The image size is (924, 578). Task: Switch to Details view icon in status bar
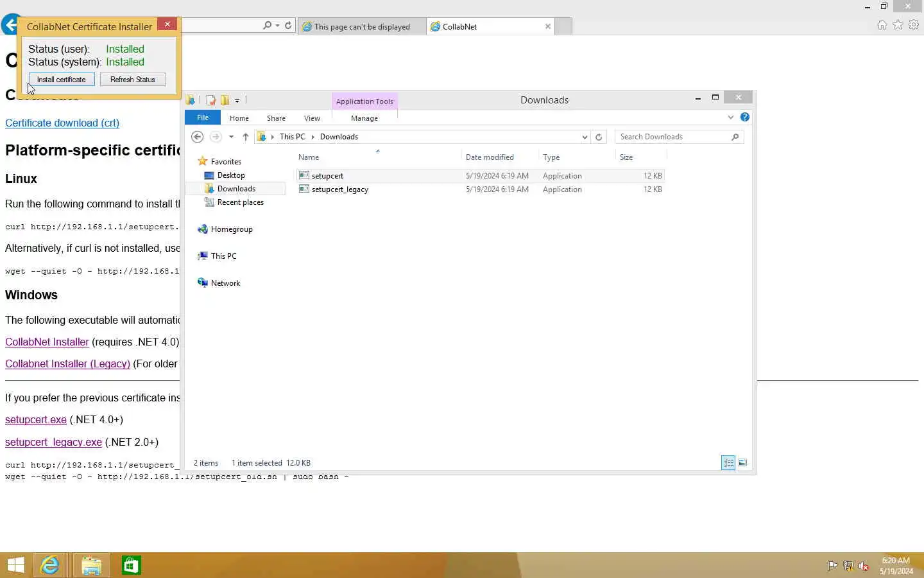728,462
